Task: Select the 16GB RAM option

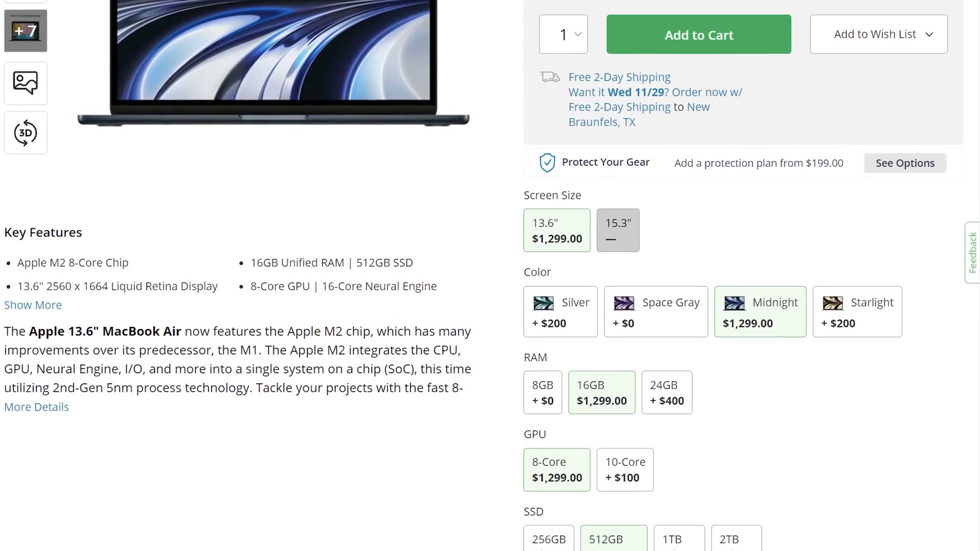Action: pyautogui.click(x=602, y=392)
